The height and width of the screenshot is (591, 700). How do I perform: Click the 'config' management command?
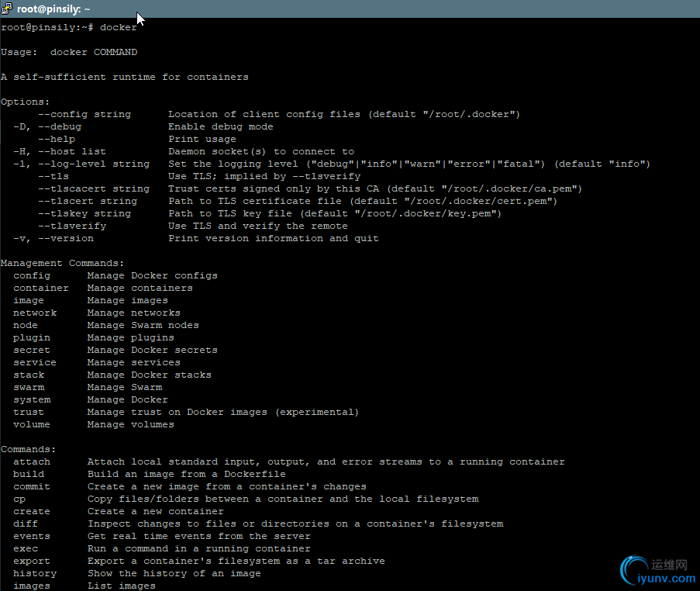point(32,275)
